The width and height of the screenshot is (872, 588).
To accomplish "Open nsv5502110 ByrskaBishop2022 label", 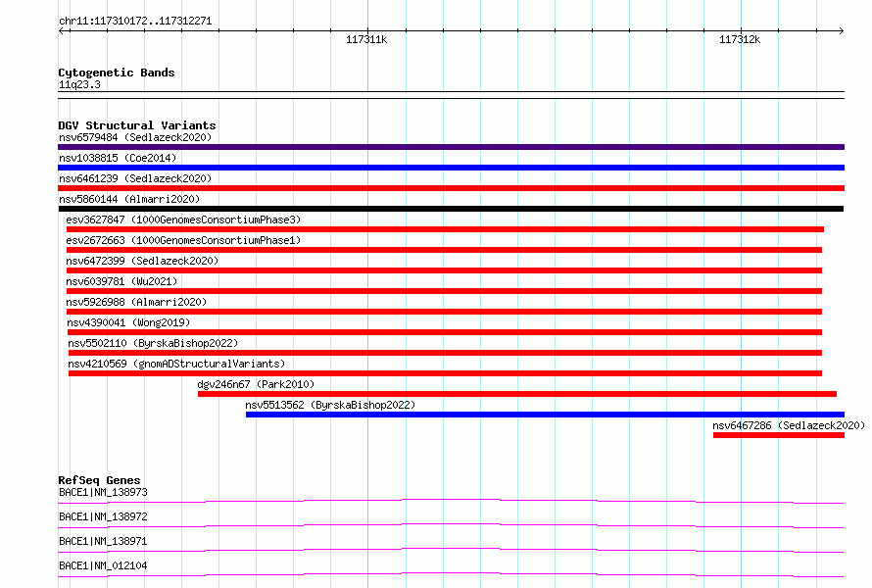I will point(153,343).
